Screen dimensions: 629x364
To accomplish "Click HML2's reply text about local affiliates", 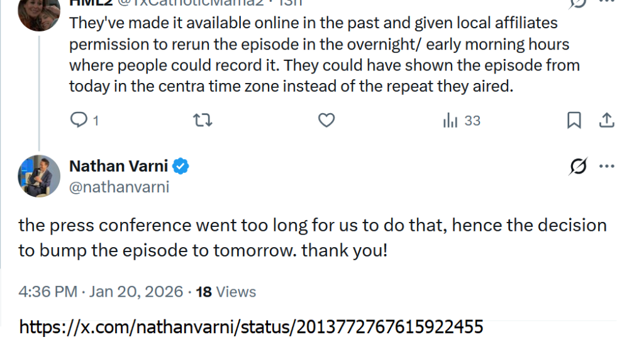I will [314, 55].
